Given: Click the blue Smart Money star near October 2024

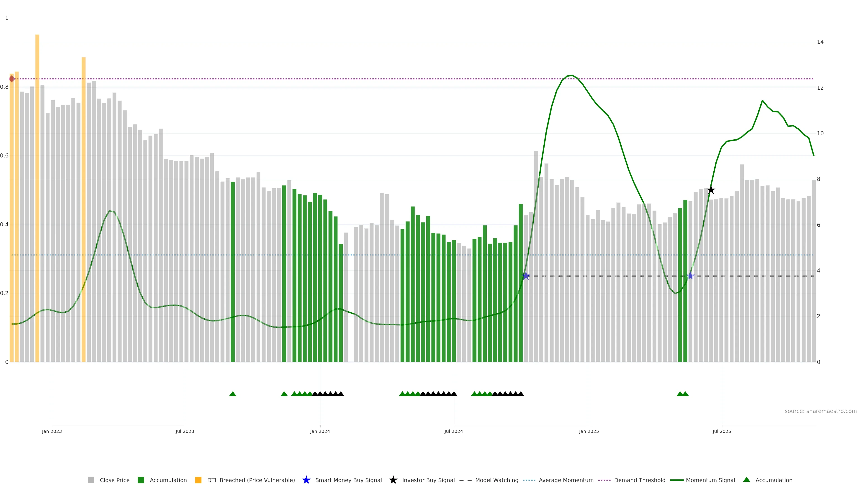Looking at the screenshot, I should [x=526, y=276].
